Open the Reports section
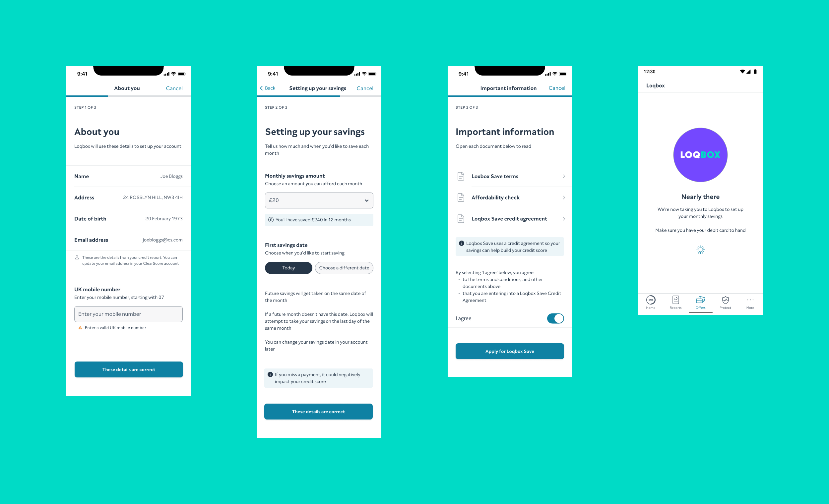This screenshot has width=829, height=504. [x=676, y=302]
